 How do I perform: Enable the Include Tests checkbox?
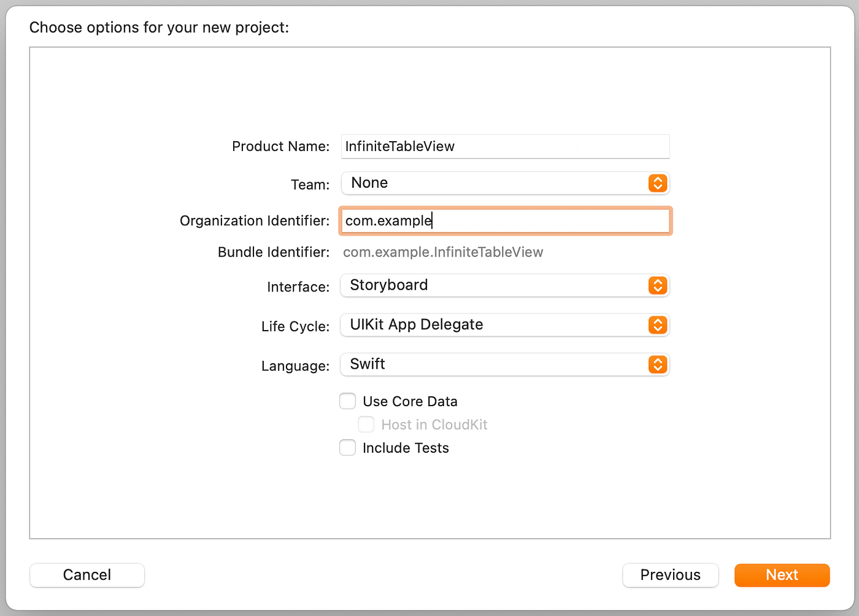pyautogui.click(x=347, y=447)
